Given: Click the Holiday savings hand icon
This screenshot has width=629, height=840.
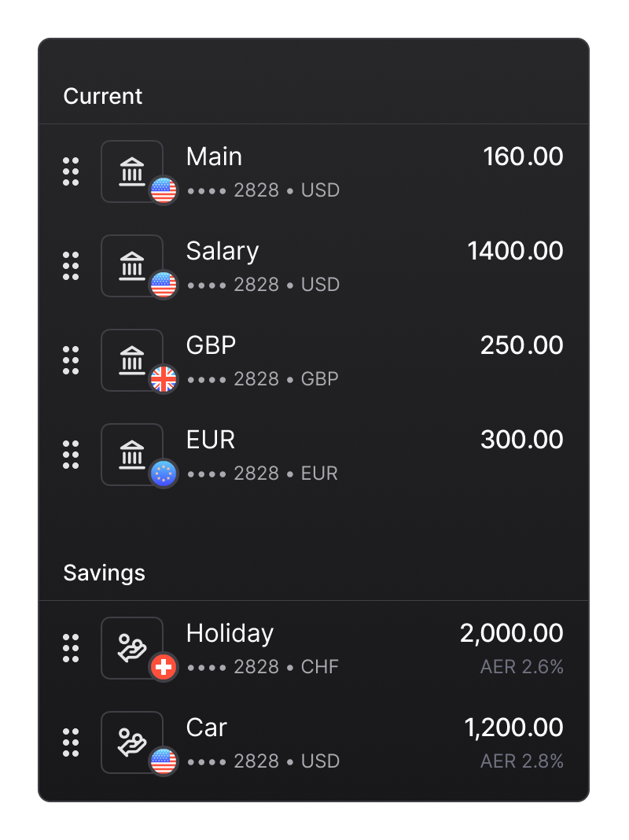Looking at the screenshot, I should click(x=132, y=648).
